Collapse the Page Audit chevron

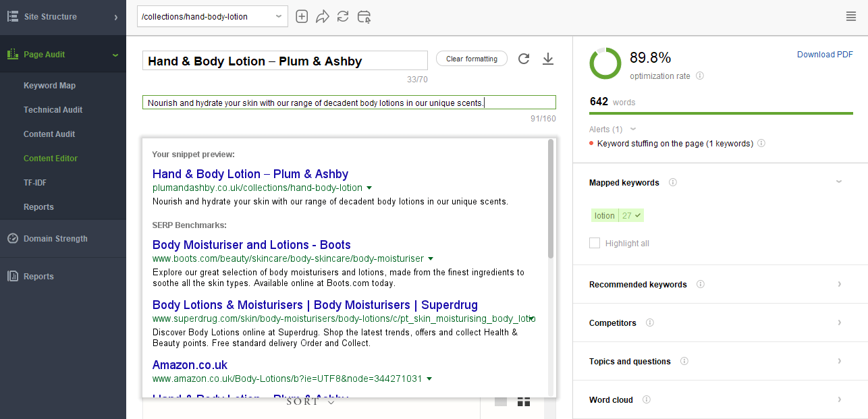coord(115,55)
